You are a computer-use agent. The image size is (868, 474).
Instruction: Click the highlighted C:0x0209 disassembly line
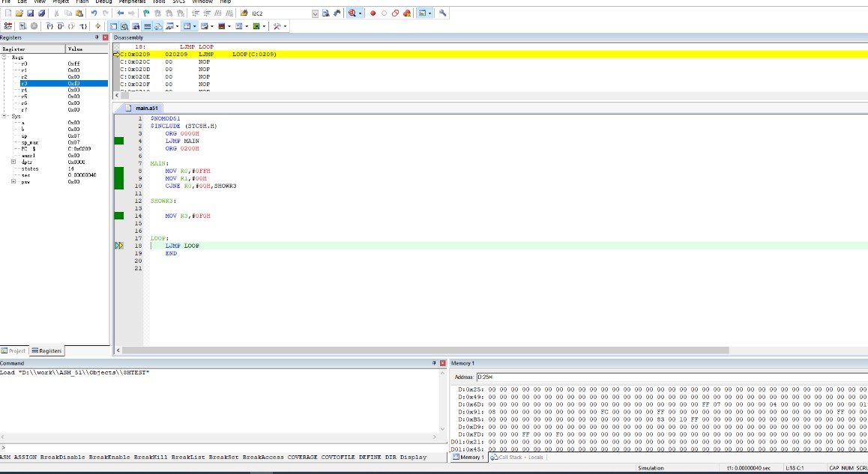pos(492,54)
